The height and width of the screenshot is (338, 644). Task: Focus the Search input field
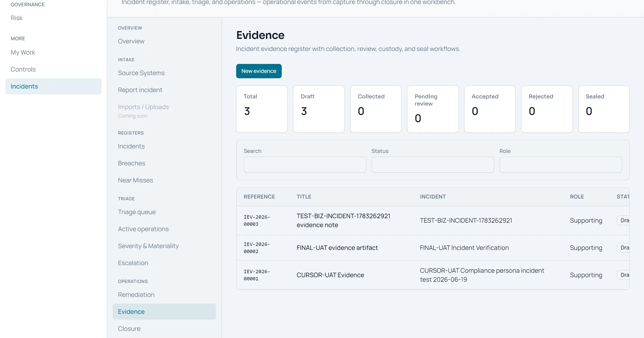pos(305,165)
